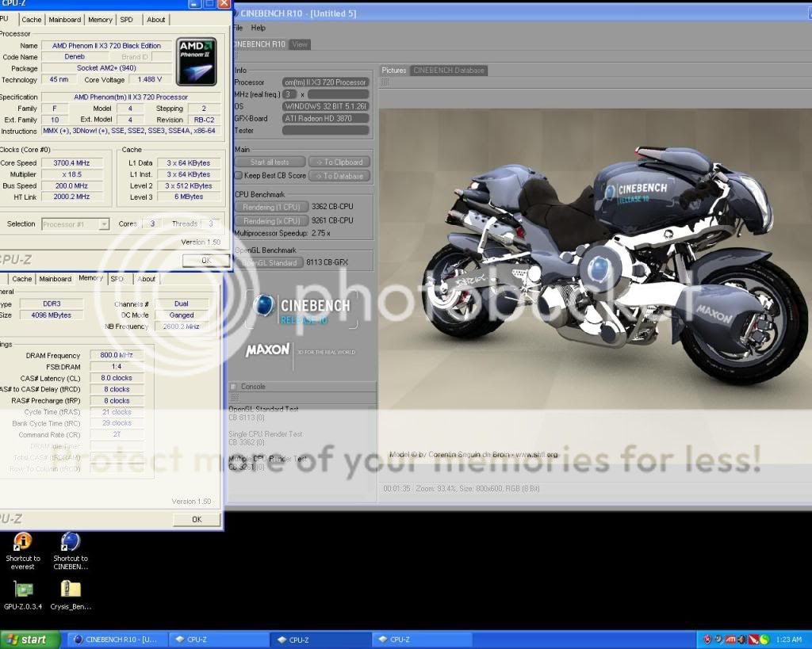812x649 pixels.
Task: Click OK in the CPU-Z processor window
Action: (206, 261)
